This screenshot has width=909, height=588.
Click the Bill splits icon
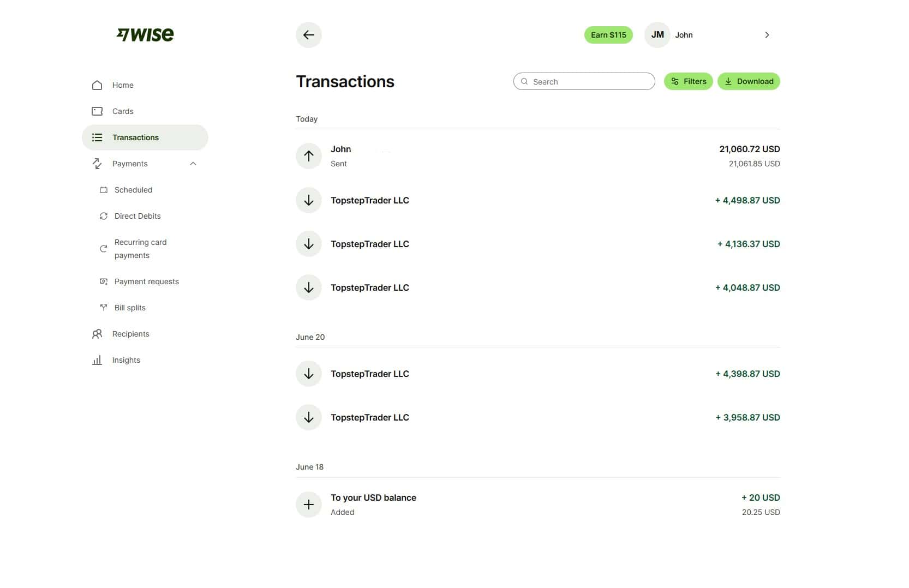(104, 308)
